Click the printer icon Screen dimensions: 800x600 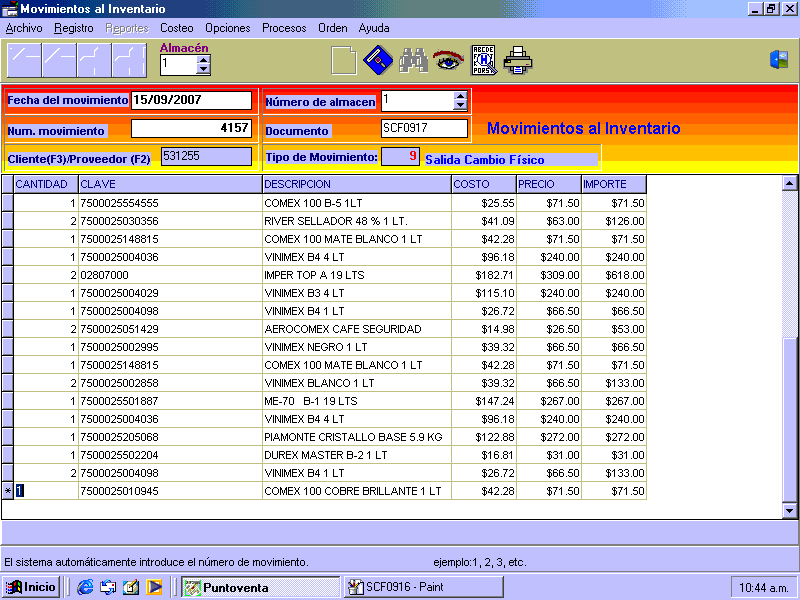point(518,61)
